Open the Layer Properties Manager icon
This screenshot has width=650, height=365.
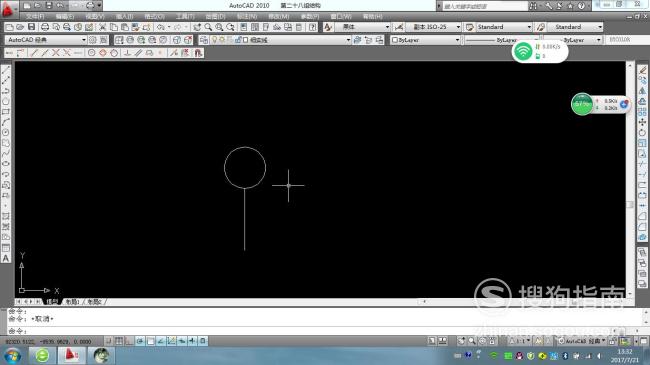204,40
